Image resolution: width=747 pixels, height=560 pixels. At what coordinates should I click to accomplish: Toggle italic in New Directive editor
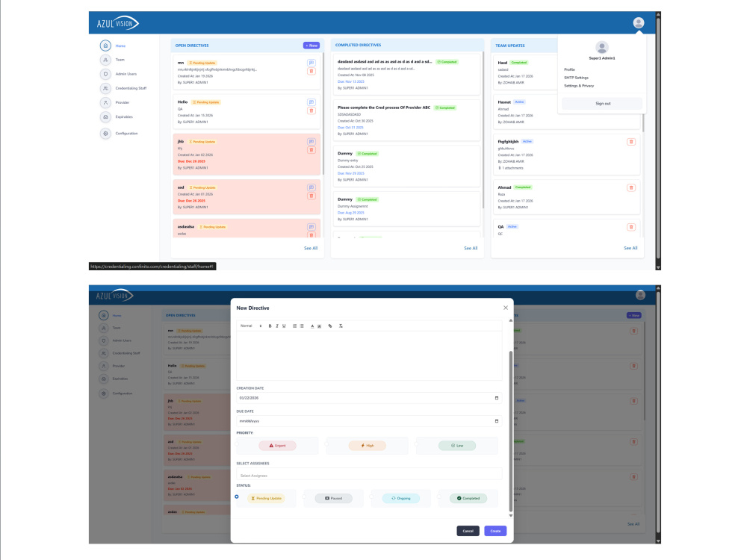click(277, 326)
